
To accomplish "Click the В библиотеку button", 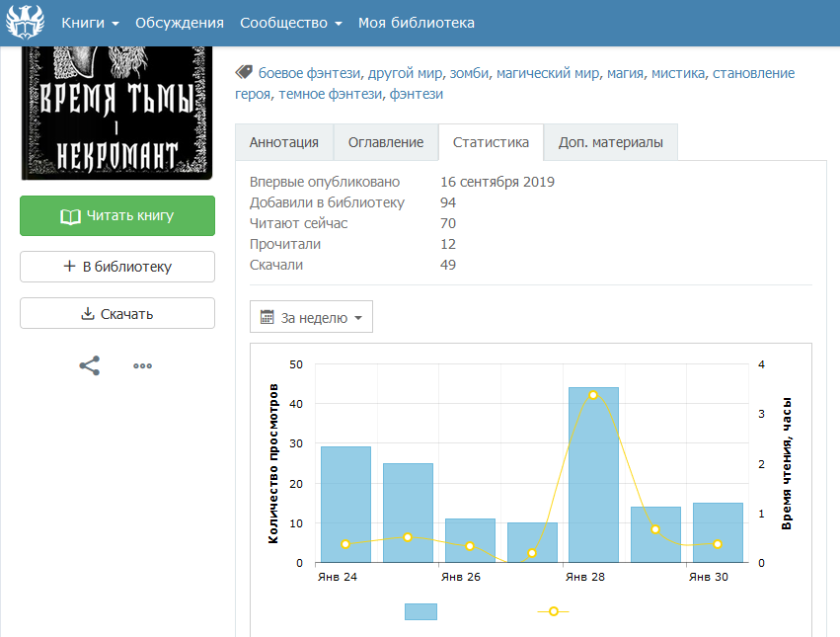I will (x=117, y=267).
